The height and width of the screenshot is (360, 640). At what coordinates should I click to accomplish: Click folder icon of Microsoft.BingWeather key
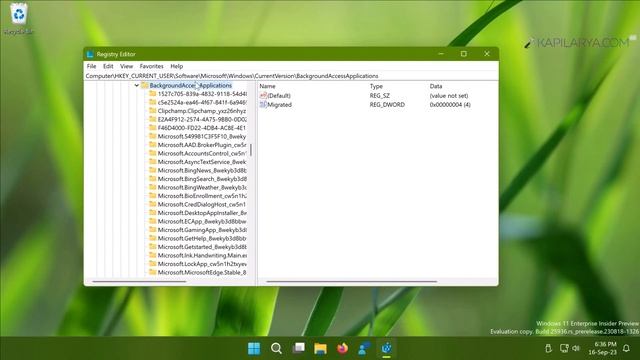[153, 187]
